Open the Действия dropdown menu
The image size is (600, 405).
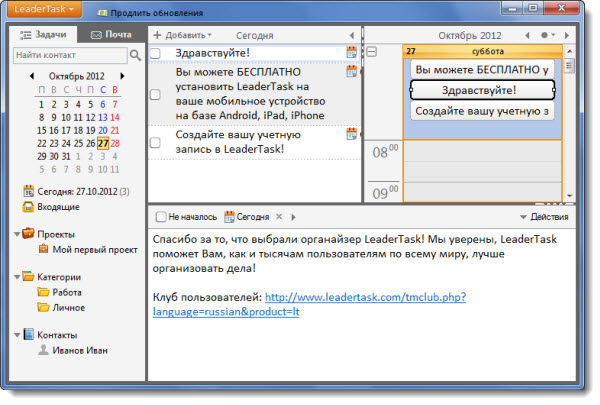(545, 216)
